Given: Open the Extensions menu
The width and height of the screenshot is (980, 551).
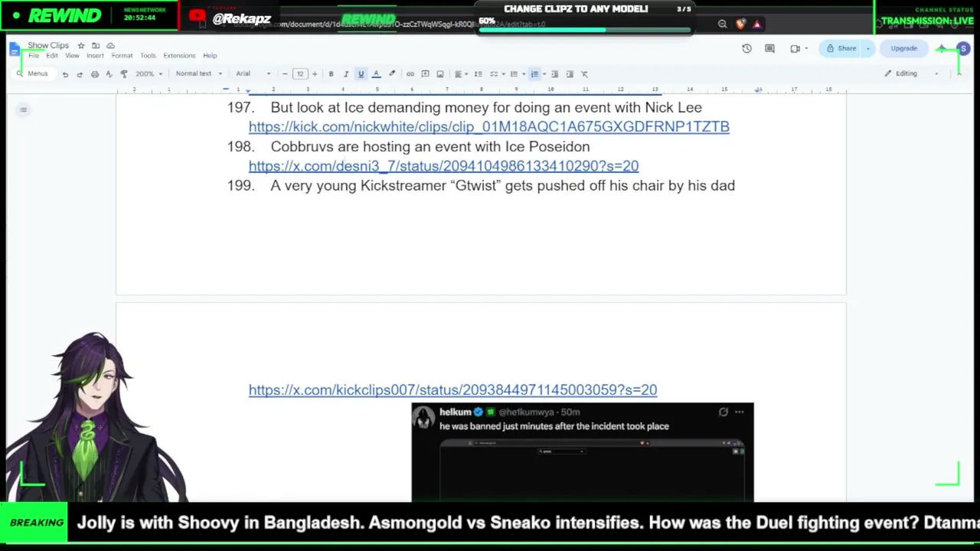Looking at the screenshot, I should pyautogui.click(x=179, y=56).
